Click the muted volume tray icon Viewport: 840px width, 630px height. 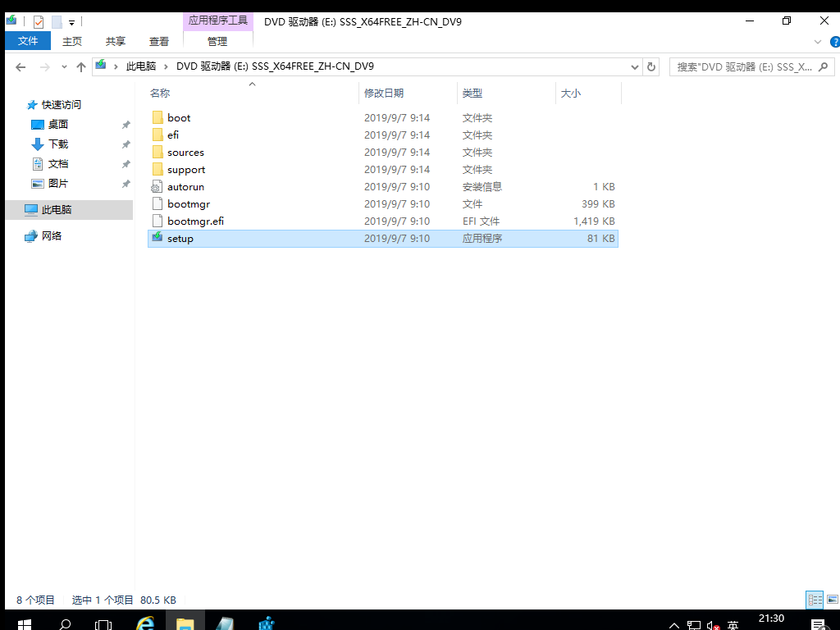713,624
